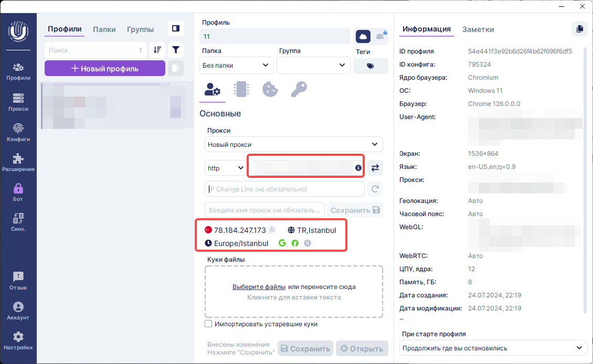Expand the Folder dropdown 'Без папки'
The image size is (593, 364).
pyautogui.click(x=236, y=66)
